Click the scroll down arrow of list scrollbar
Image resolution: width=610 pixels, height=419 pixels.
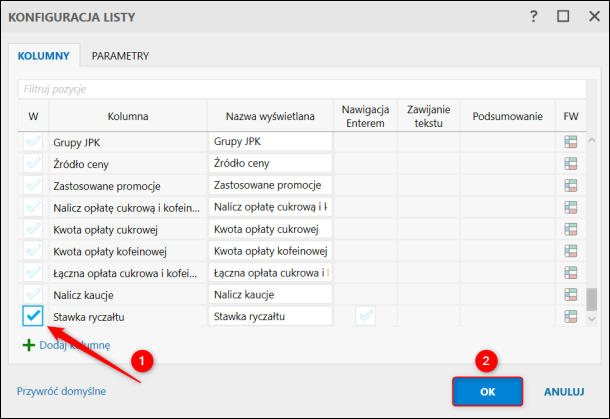point(591,318)
